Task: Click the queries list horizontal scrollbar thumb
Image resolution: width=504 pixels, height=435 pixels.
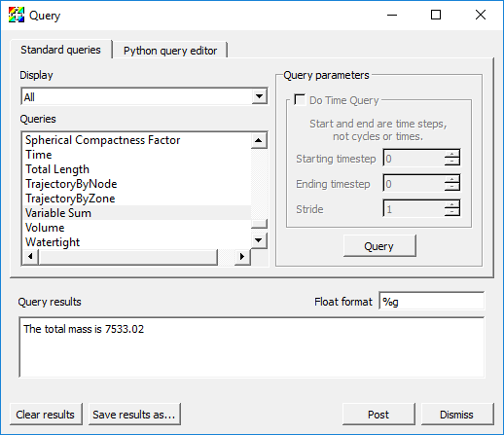Action: click(127, 257)
